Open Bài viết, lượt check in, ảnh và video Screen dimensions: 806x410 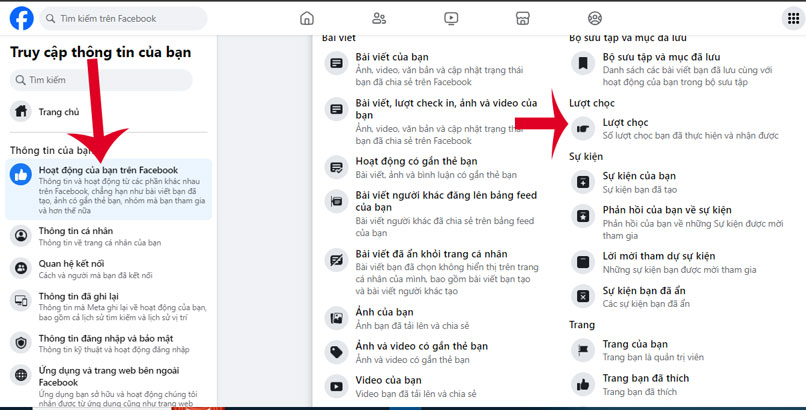[x=446, y=109]
